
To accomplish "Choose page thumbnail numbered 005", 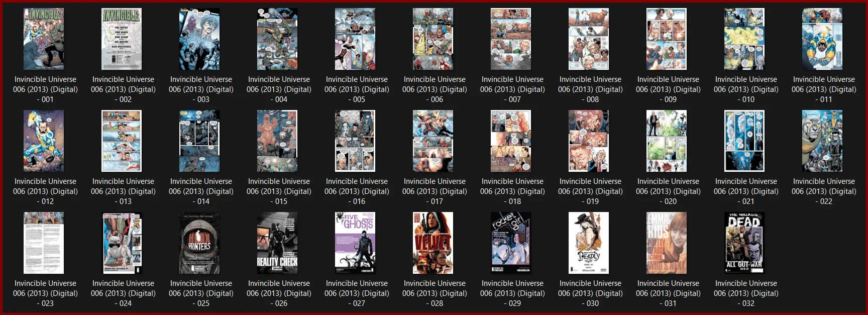I will click(355, 39).
